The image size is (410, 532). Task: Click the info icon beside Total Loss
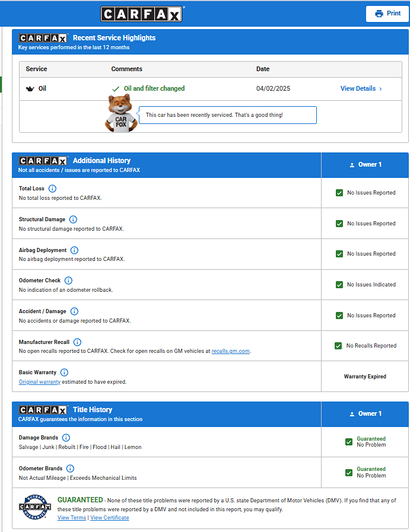[52, 189]
